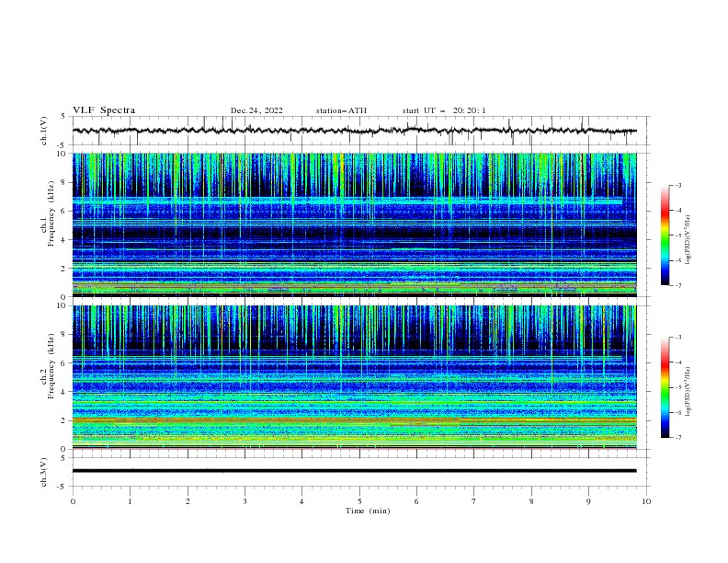Click the 'station=ATH' label
The height and width of the screenshot is (563, 728).
click(x=341, y=110)
